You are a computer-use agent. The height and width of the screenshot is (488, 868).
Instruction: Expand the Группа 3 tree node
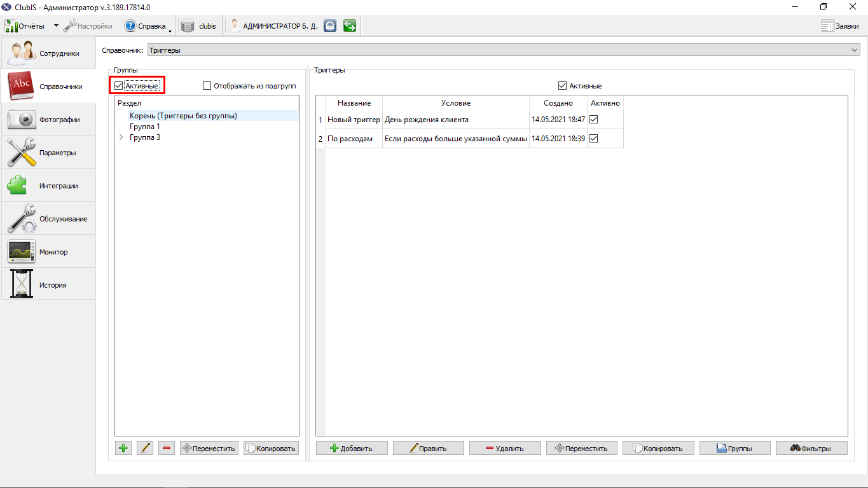(121, 137)
